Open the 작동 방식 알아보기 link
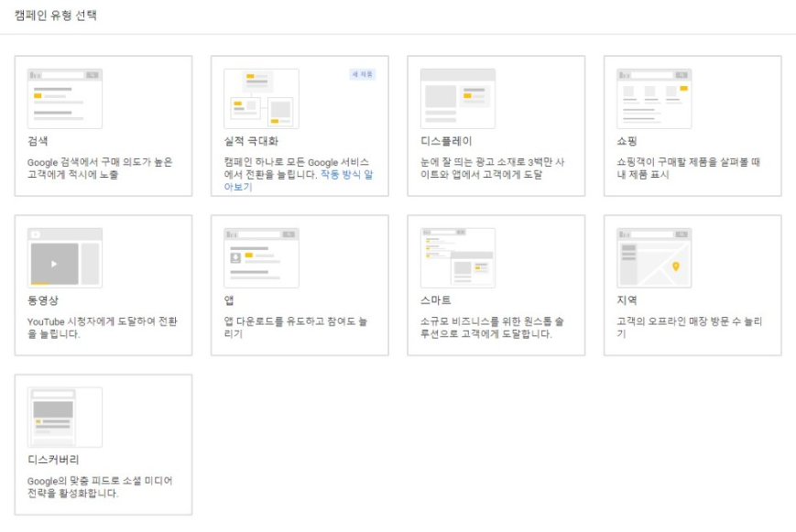Screen dimensions: 796x532 (x=347, y=175)
